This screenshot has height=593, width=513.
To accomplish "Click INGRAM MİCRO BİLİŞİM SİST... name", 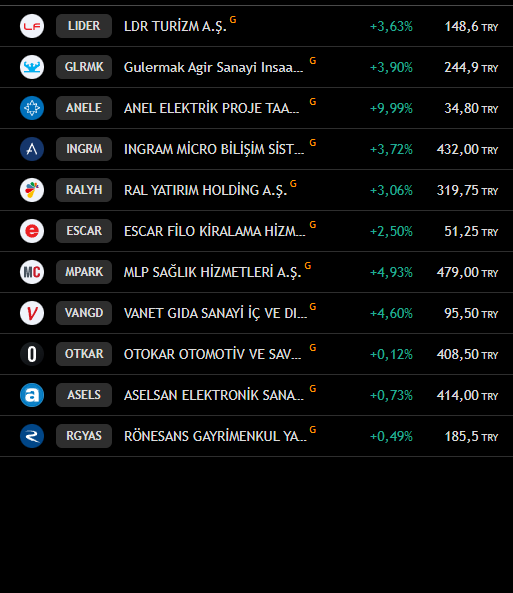I will [x=214, y=149].
